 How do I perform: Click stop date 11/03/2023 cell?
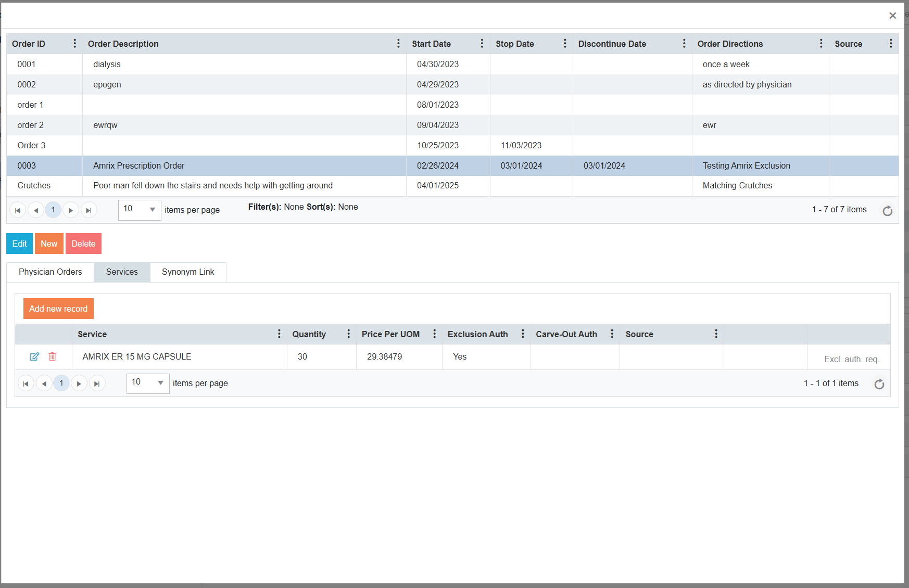[x=531, y=145]
